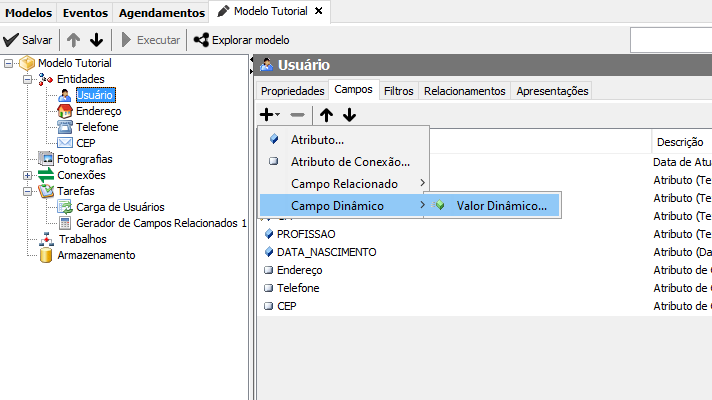Screen dimensions: 712x400
Task: Select the Endereço entity in the tree
Action: point(98,111)
